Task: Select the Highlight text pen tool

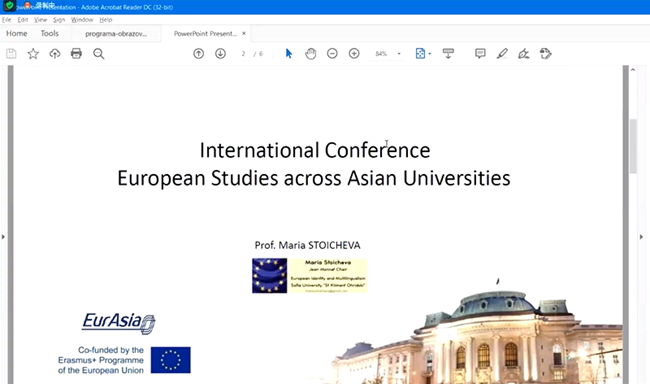Action: tap(502, 53)
